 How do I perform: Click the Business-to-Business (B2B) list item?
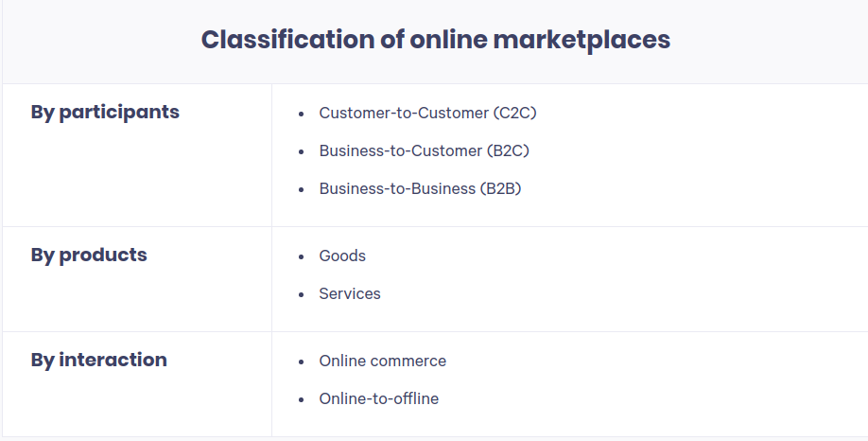pos(420,188)
